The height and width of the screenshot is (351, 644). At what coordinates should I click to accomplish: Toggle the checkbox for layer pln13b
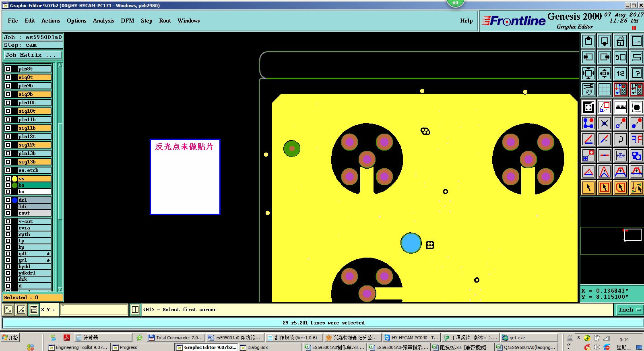[8, 153]
